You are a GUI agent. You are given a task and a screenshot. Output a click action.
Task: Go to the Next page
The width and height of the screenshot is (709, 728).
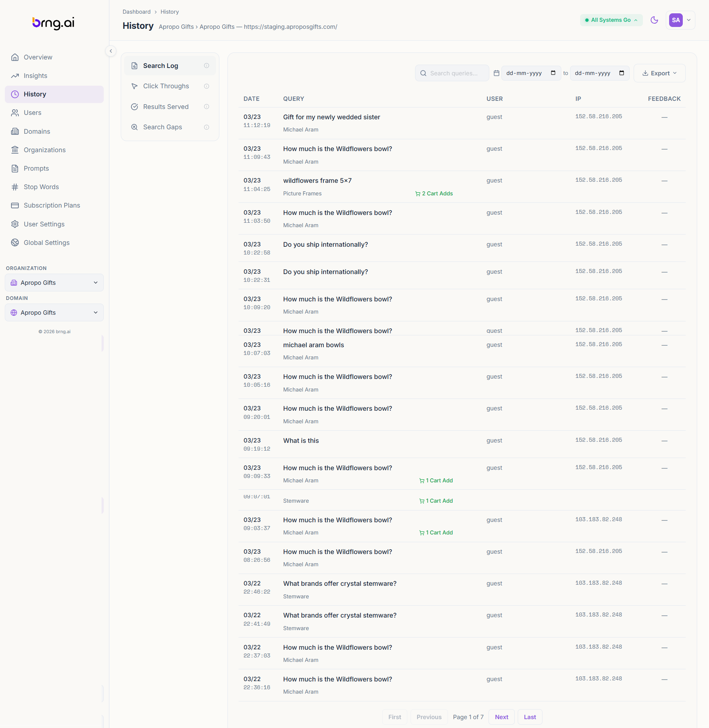click(x=501, y=717)
